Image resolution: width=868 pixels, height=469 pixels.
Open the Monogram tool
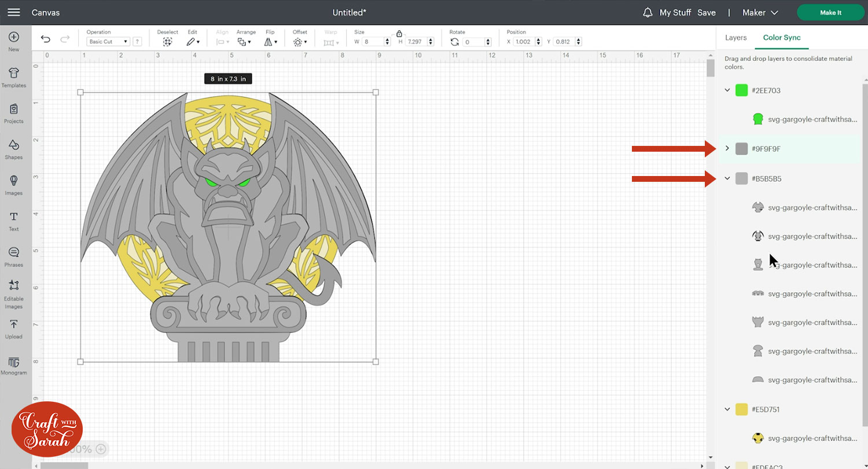[x=14, y=365]
